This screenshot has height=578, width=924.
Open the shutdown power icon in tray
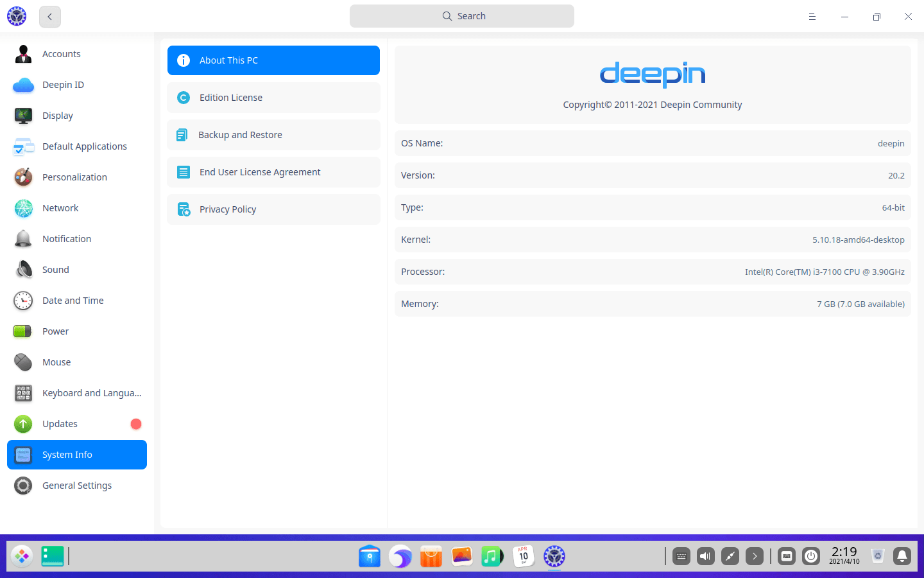tap(810, 556)
